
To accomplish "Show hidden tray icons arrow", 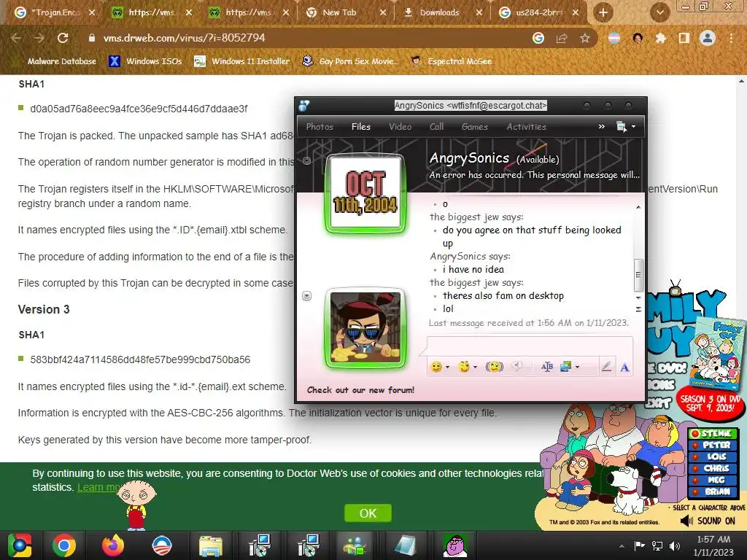I will pyautogui.click(x=622, y=546).
